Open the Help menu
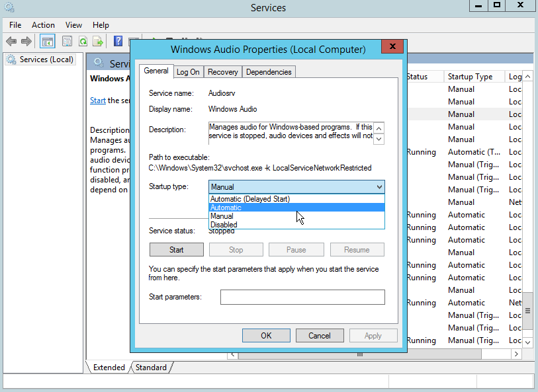 [x=101, y=25]
